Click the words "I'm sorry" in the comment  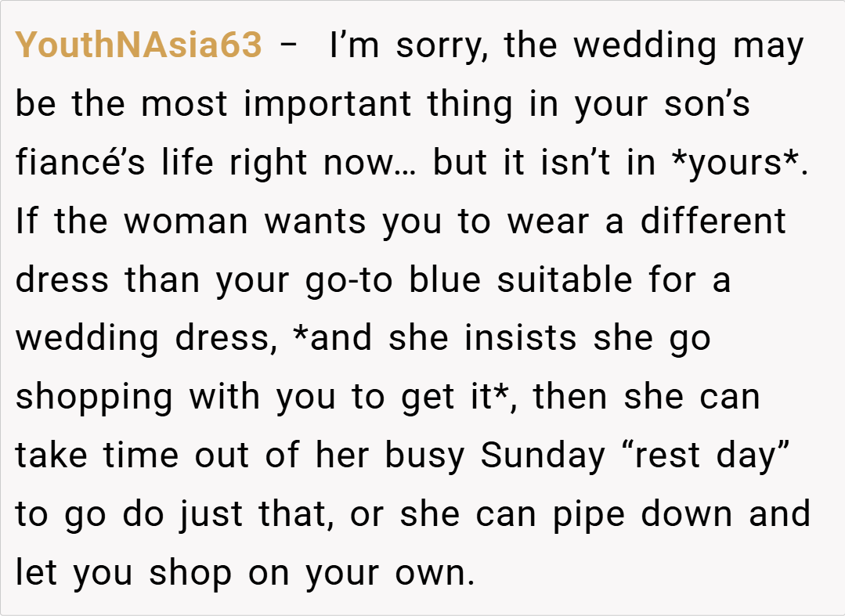click(x=410, y=45)
